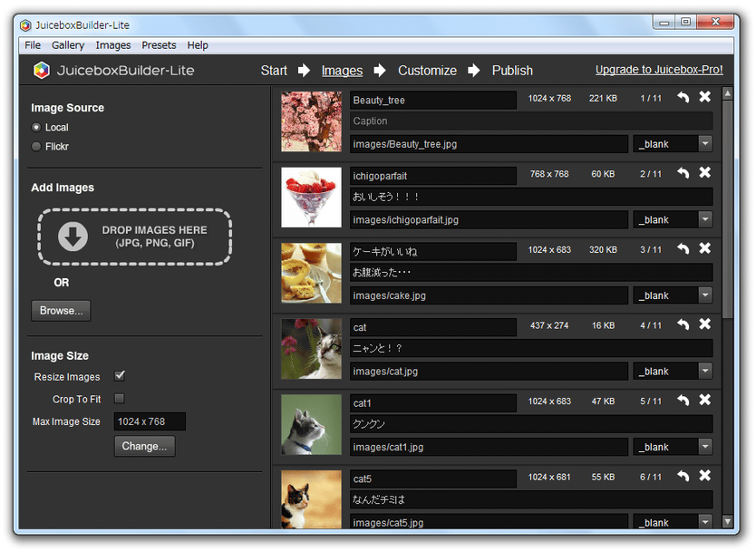The image size is (756, 551).
Task: Select Flickr as image source
Action: pos(36,147)
